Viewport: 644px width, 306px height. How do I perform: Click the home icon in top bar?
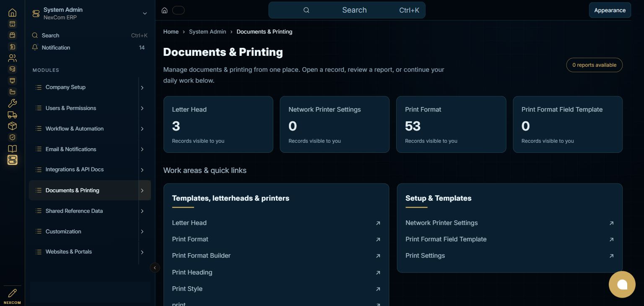pyautogui.click(x=164, y=10)
